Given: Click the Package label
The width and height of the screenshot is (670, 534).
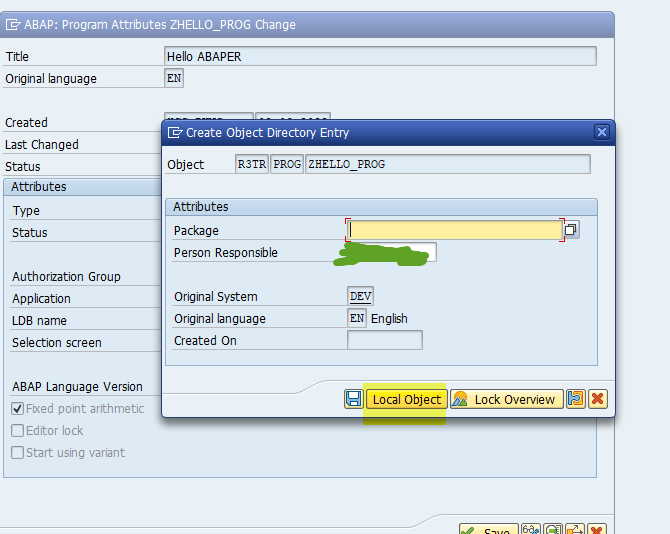Looking at the screenshot, I should (196, 231).
